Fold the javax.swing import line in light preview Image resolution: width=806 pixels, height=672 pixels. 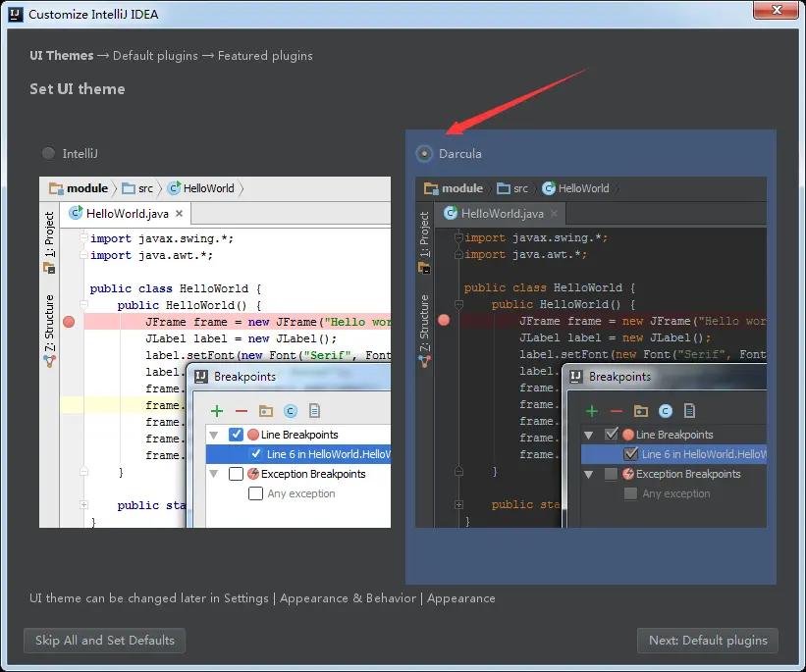(83, 237)
